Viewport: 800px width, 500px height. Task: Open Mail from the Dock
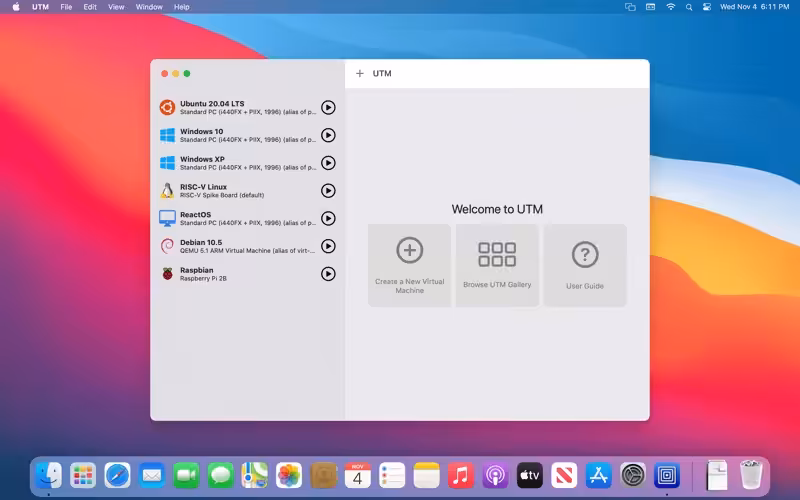point(152,475)
